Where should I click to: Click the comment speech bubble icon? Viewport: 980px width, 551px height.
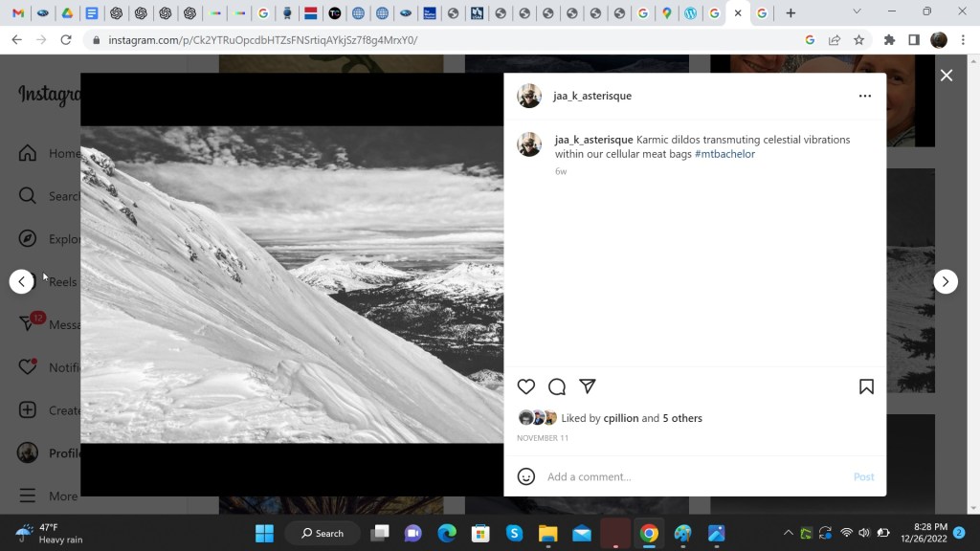[x=557, y=386]
